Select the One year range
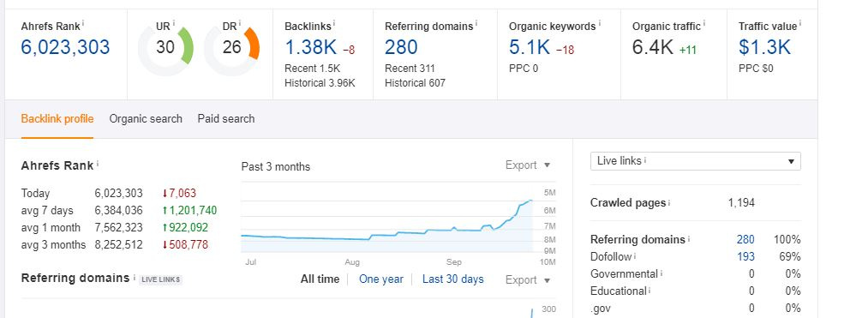The image size is (868, 318). tap(380, 279)
